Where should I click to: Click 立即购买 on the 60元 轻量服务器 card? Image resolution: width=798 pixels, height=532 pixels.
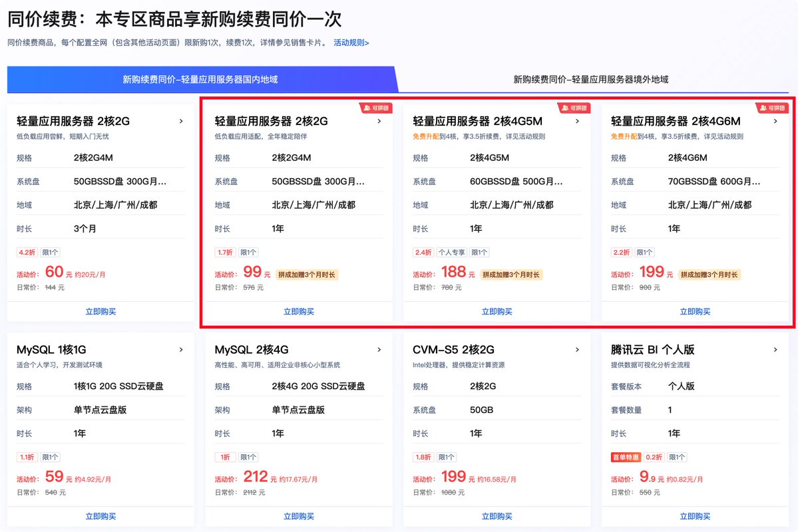click(100, 312)
